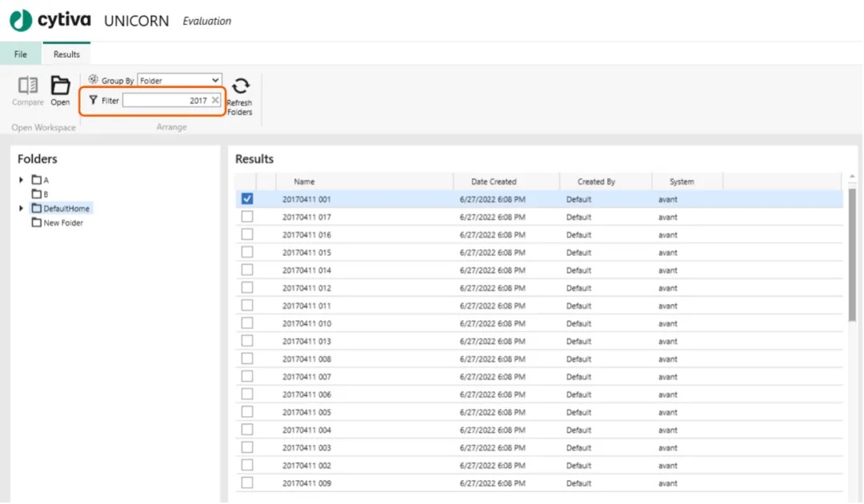The width and height of the screenshot is (864, 504).
Task: Check the 20170411 007 result checkbox
Action: point(247,376)
